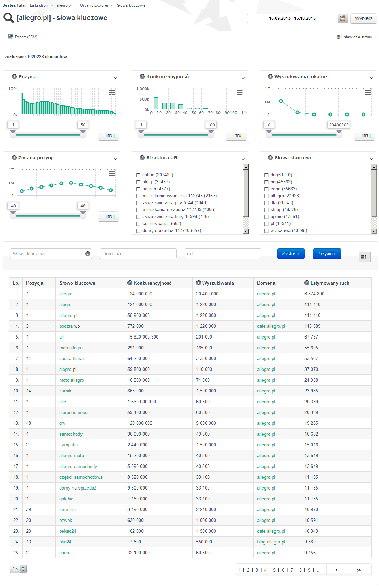Viewport: 379px width, 588px height.
Task: Open the Pozycja chart hamburger menu
Action: pyautogui.click(x=112, y=93)
